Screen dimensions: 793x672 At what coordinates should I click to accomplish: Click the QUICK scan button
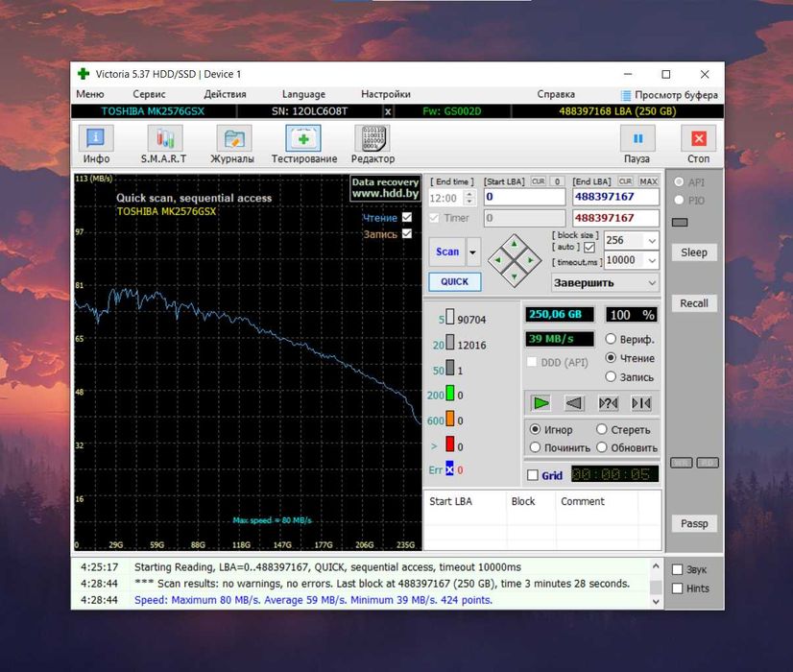coord(455,281)
